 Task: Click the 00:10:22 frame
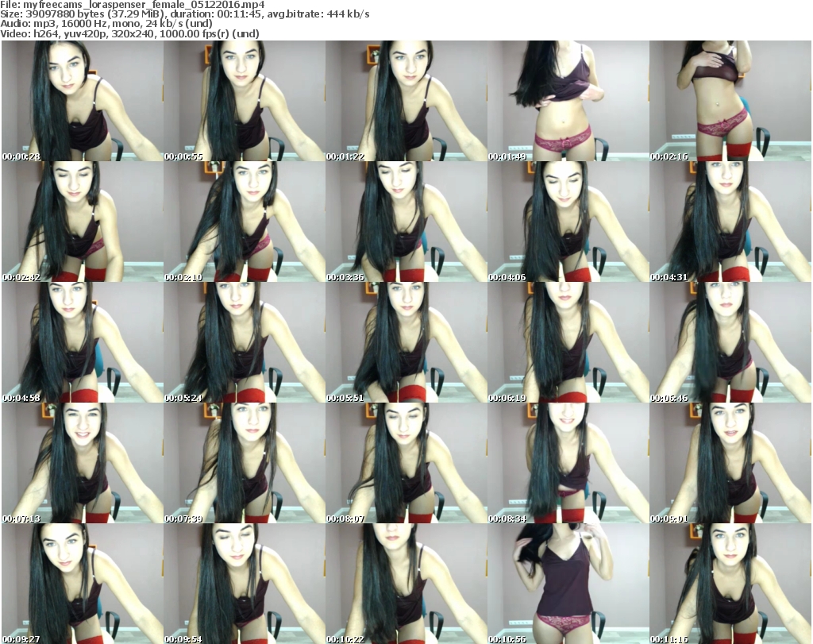[x=406, y=584]
